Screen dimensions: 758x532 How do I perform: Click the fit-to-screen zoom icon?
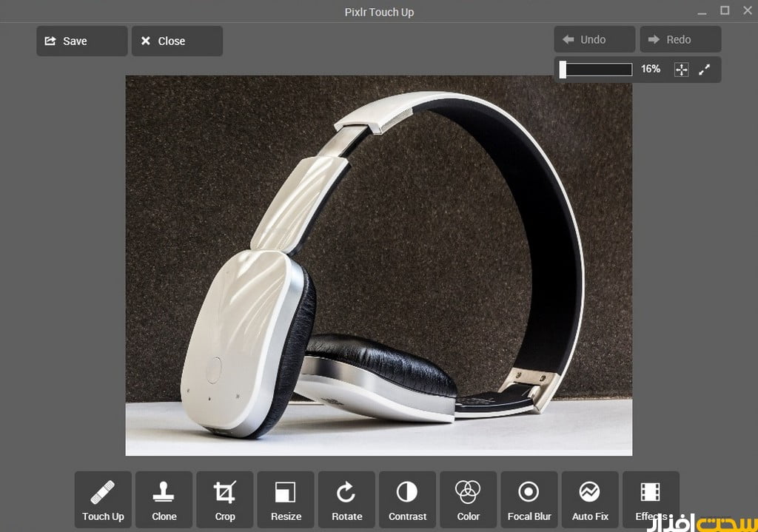[x=681, y=70]
